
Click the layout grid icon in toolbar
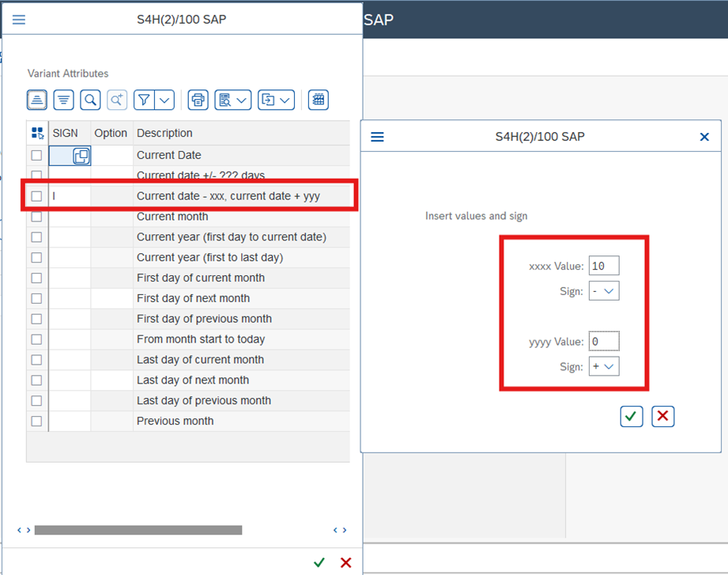[x=318, y=100]
